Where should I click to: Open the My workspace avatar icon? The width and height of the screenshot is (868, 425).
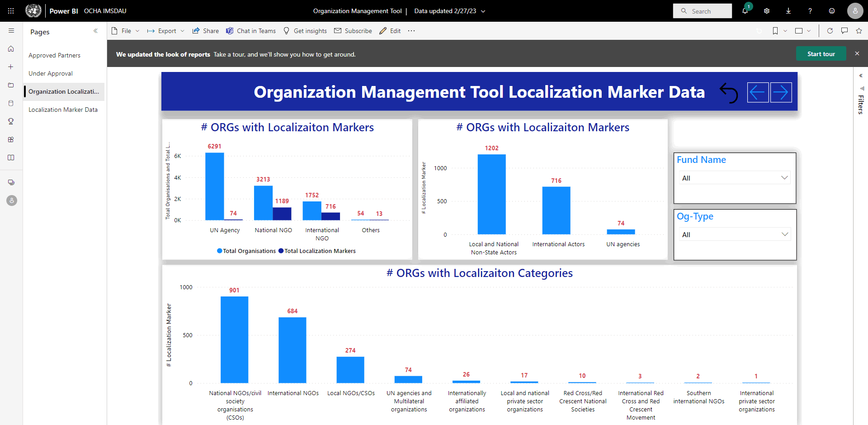pos(12,201)
